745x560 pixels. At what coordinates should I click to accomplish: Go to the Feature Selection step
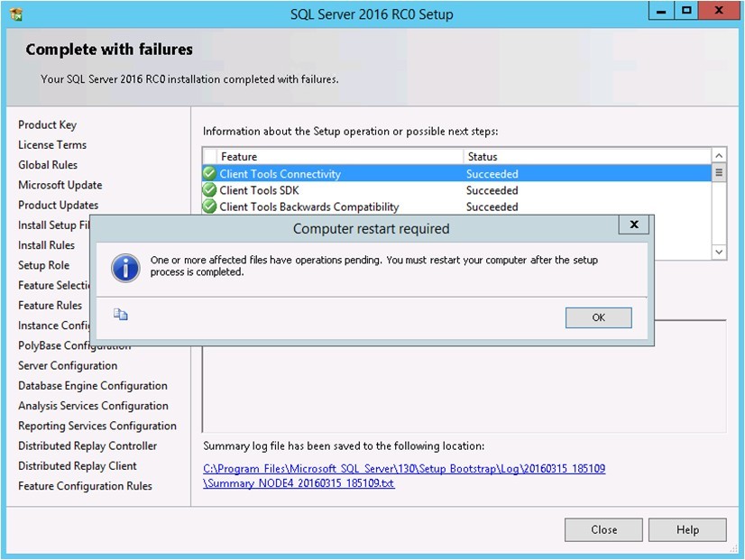point(54,285)
